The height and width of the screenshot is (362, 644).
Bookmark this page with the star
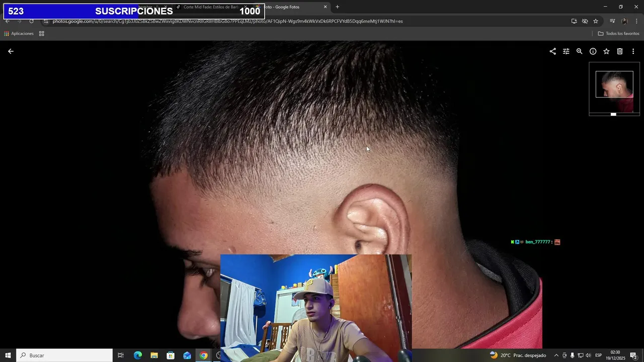596,21
